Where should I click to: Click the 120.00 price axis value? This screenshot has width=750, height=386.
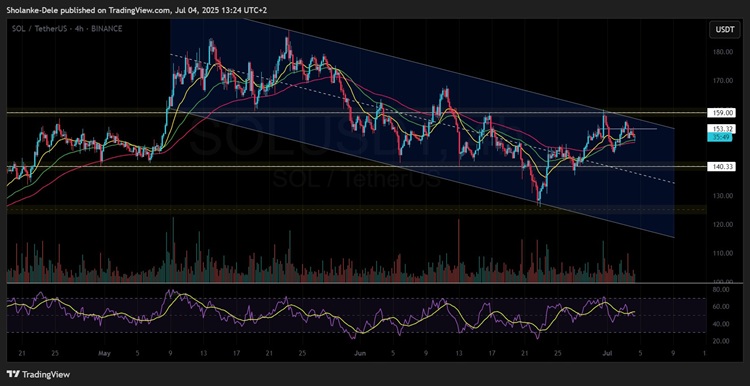click(x=722, y=224)
